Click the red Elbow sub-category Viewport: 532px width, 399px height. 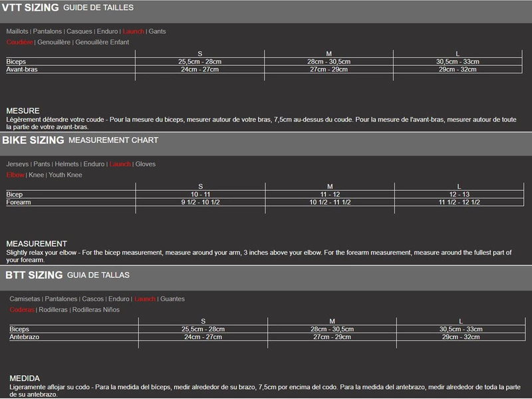[15, 175]
